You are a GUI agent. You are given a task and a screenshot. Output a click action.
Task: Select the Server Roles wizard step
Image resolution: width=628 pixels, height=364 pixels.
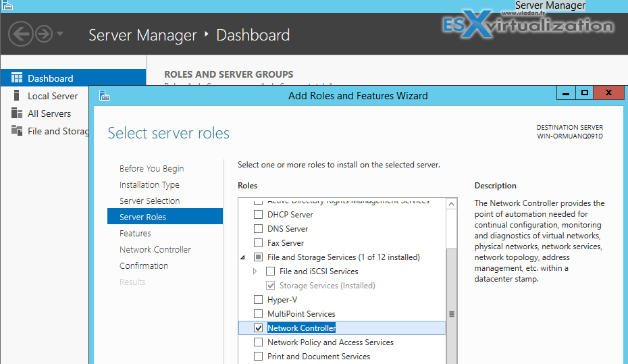tap(165, 216)
